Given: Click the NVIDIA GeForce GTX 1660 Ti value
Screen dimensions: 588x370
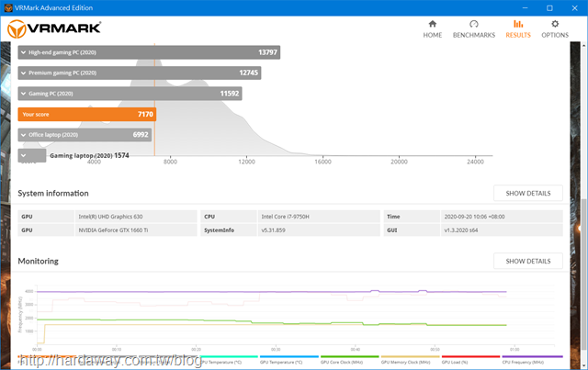Looking at the screenshot, I should click(x=113, y=230).
